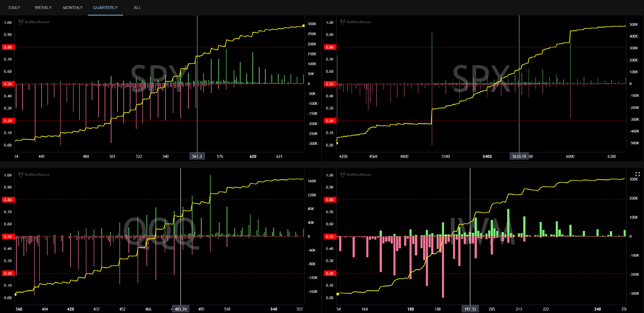Switch to the MONTHLY tab
Image resolution: width=644 pixels, height=313 pixels.
[x=73, y=8]
